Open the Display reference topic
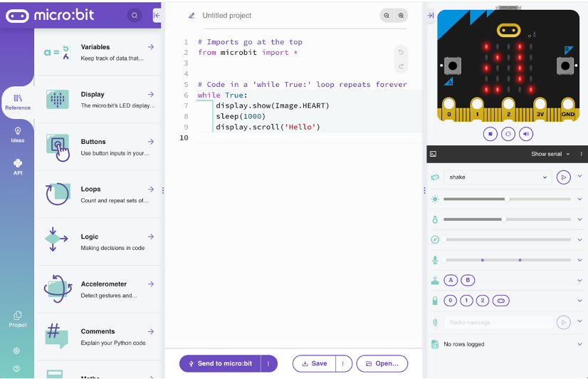588x379 pixels. 100,100
